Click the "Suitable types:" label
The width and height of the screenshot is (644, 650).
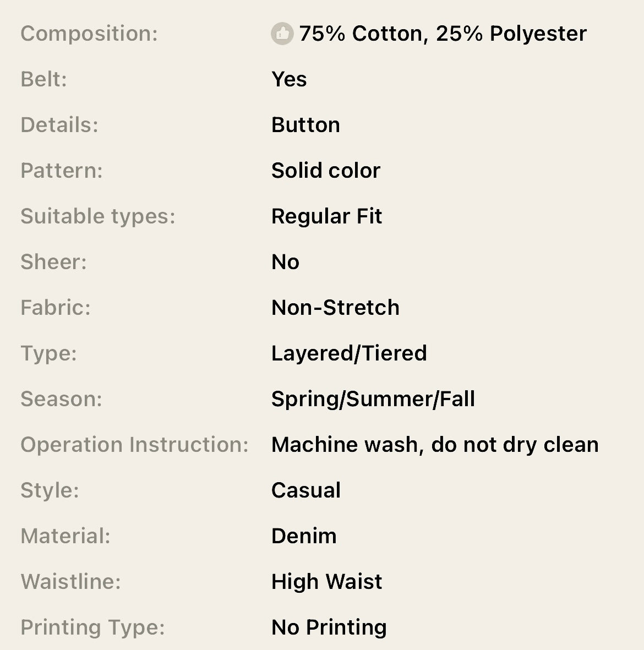(x=98, y=217)
